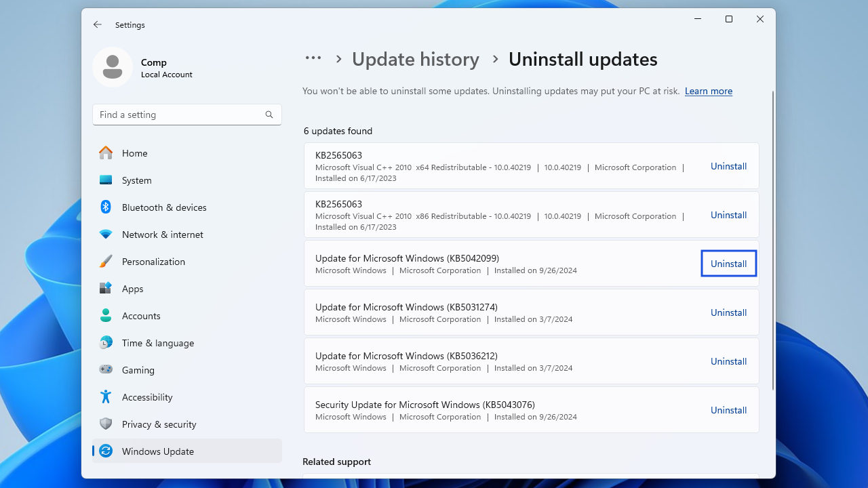Click 'Update for Microsoft Windows (KB5031274)' title

click(406, 307)
